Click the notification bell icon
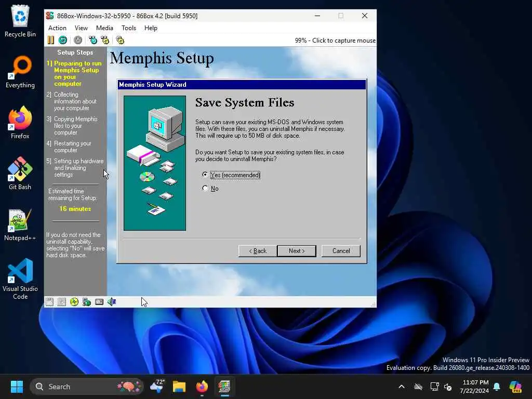The image size is (532, 399). [x=497, y=387]
